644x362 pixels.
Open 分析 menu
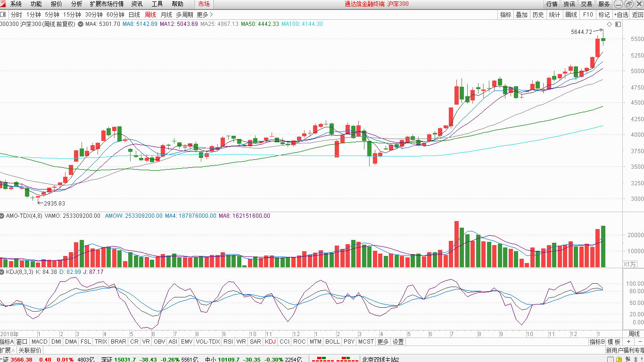coord(76,4)
